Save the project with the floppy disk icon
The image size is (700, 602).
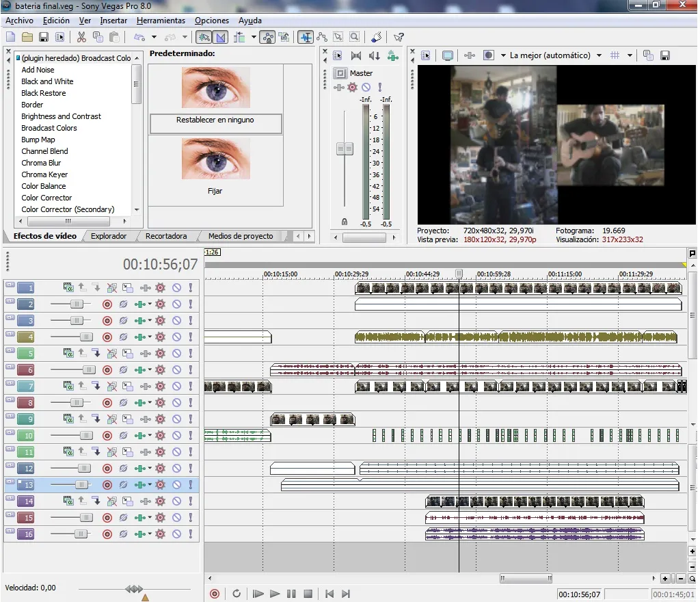coord(43,37)
